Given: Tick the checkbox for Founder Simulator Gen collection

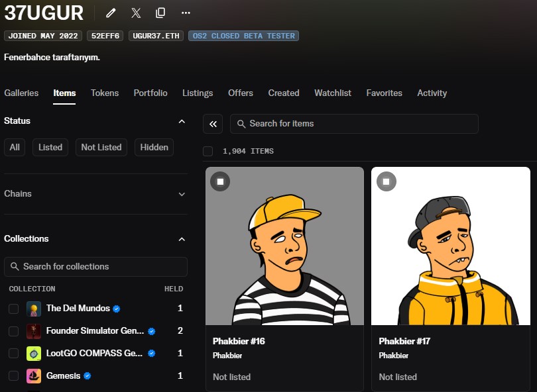Looking at the screenshot, I should [14, 331].
